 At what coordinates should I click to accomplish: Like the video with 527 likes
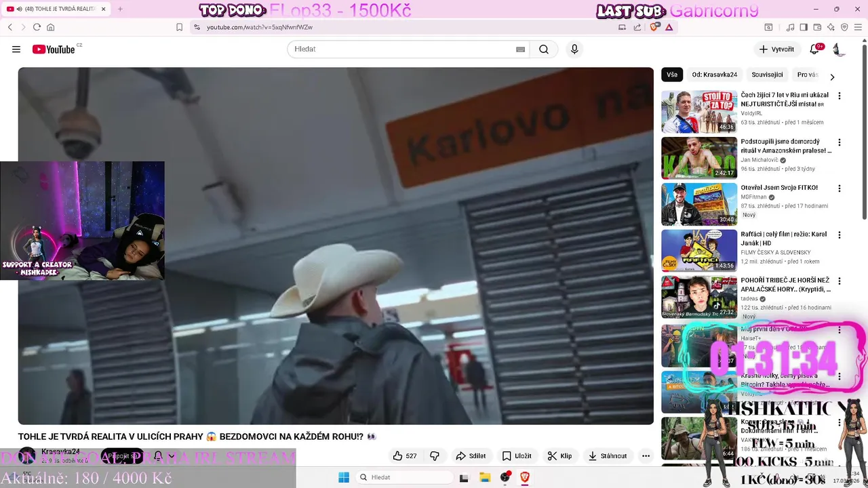tap(405, 456)
